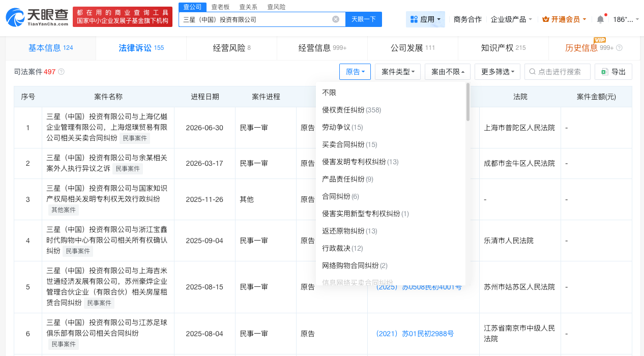Click the 进程日期 column header
Image resolution: width=644 pixels, height=356 pixels.
coord(204,97)
